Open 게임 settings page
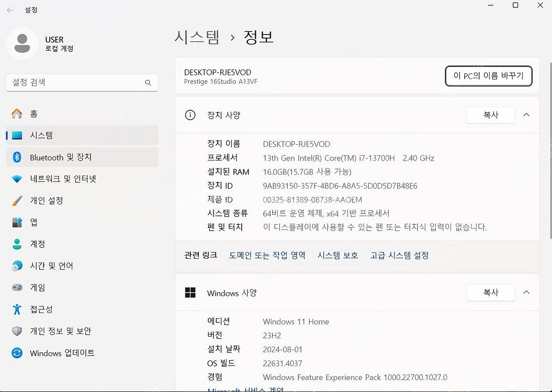552x392 pixels. click(x=82, y=287)
